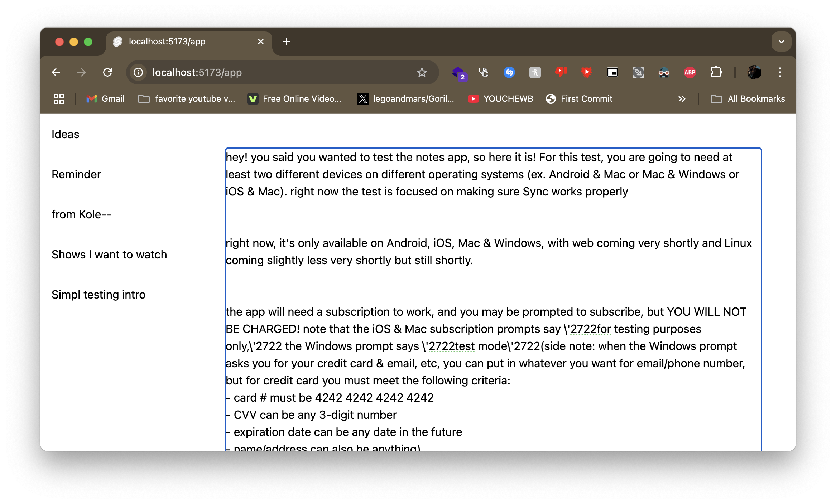Screen dimensions: 836x504
Task: Open the picture-in-picture extension
Action: [x=612, y=72]
